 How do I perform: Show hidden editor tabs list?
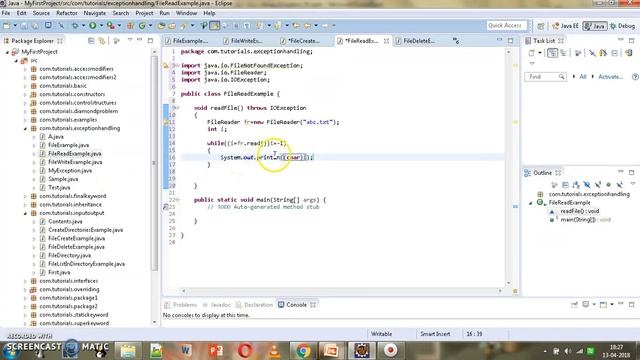pyautogui.click(x=456, y=41)
